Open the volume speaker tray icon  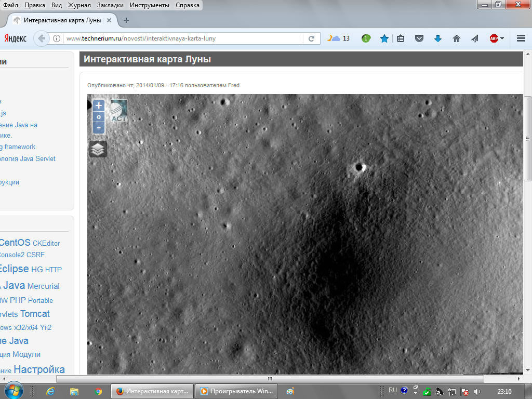click(477, 392)
